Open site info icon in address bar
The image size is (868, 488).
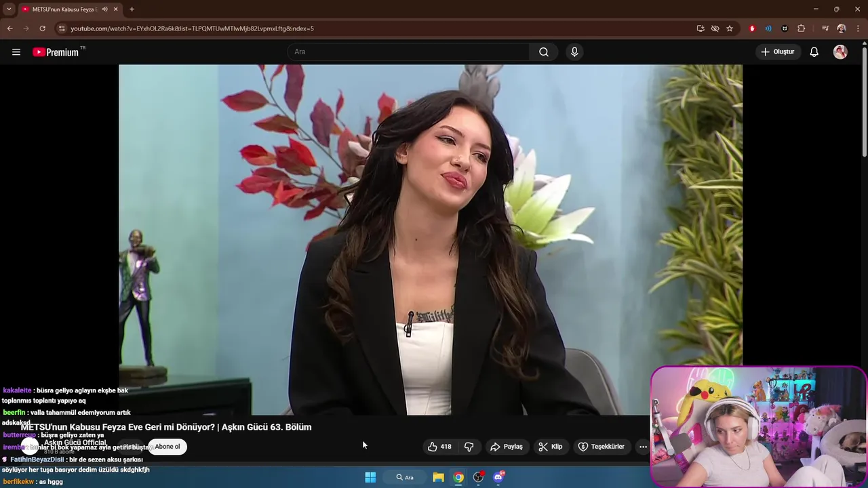tap(62, 28)
